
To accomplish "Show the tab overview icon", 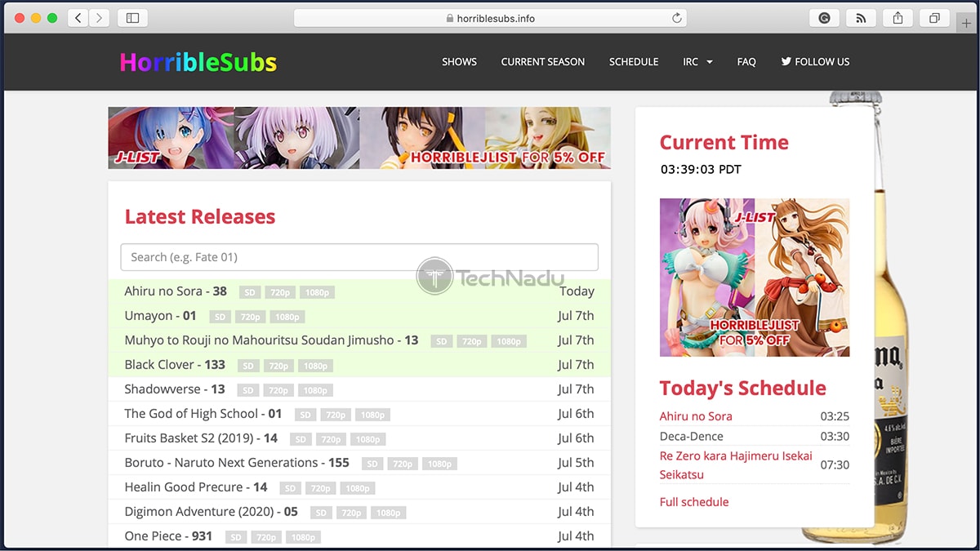I will point(933,18).
